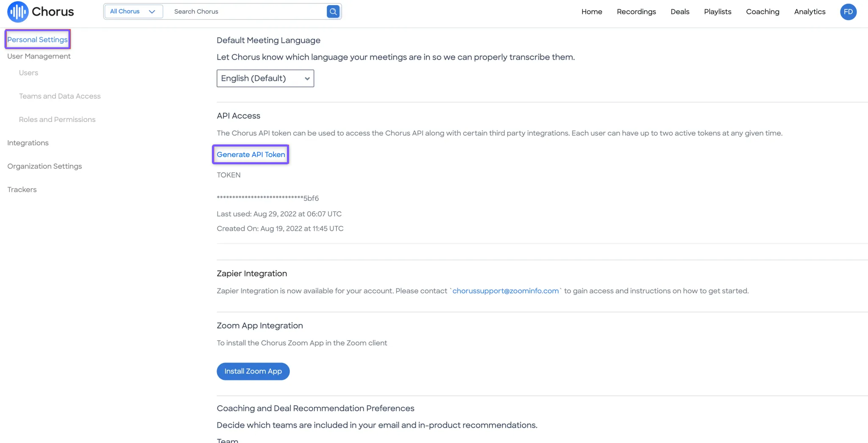
Task: Open the Coaching page
Action: pyautogui.click(x=762, y=11)
